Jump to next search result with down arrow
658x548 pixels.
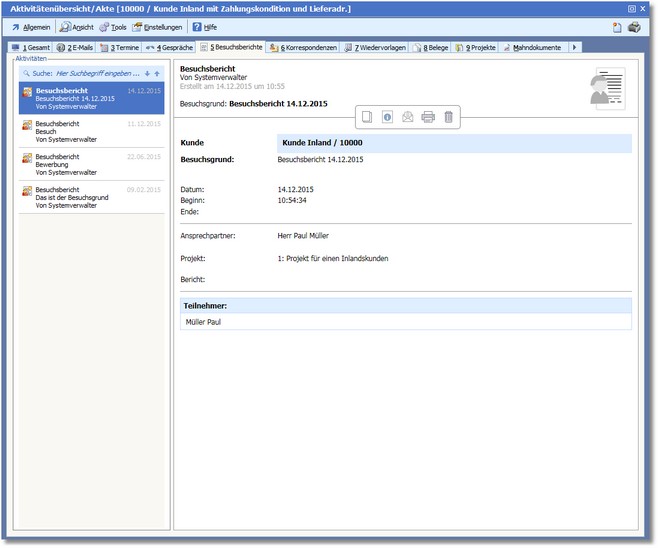pos(147,73)
